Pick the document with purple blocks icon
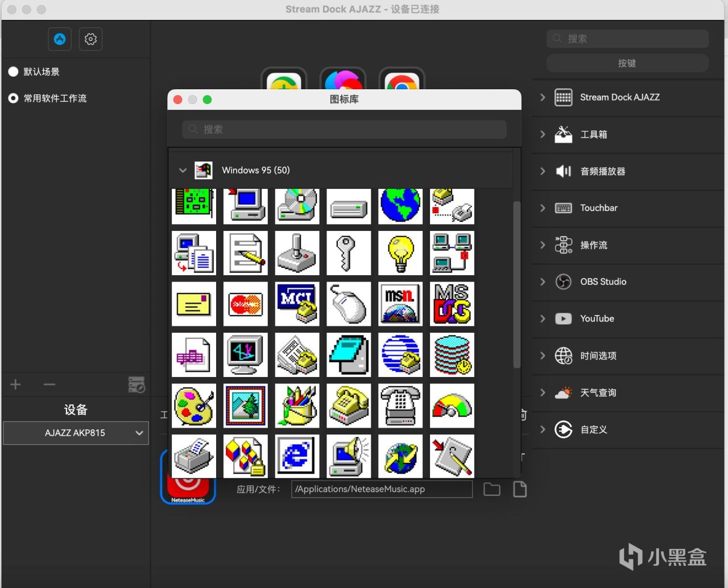Viewport: 728px width, 588px height. 194,355
